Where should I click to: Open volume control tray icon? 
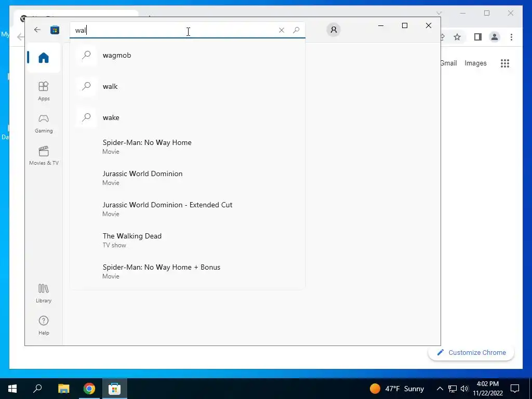[x=464, y=389]
